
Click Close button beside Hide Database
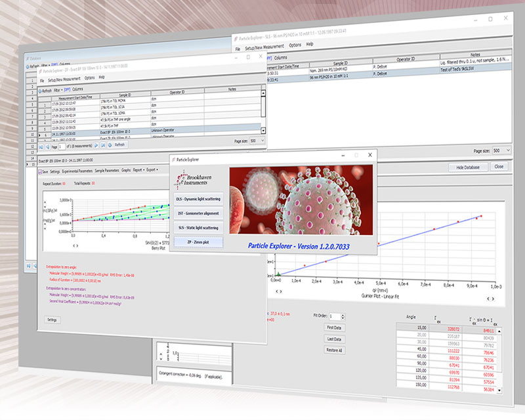pos(499,167)
